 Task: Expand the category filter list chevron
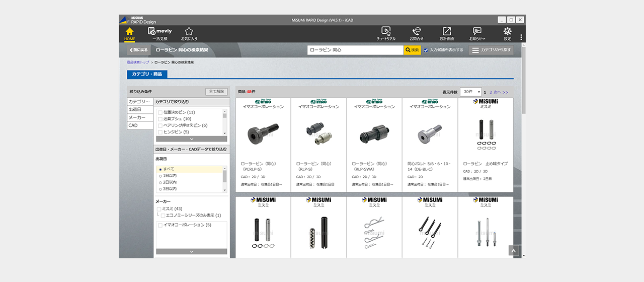click(x=191, y=138)
